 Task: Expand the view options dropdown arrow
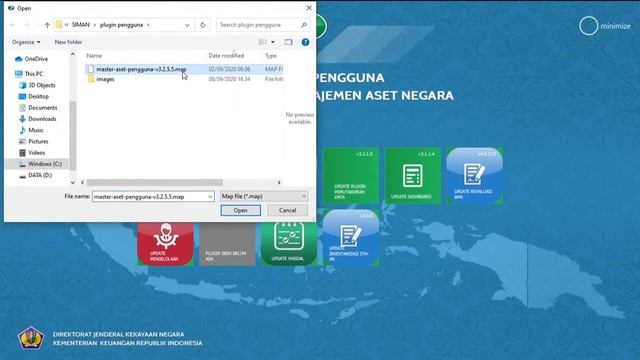(x=273, y=42)
